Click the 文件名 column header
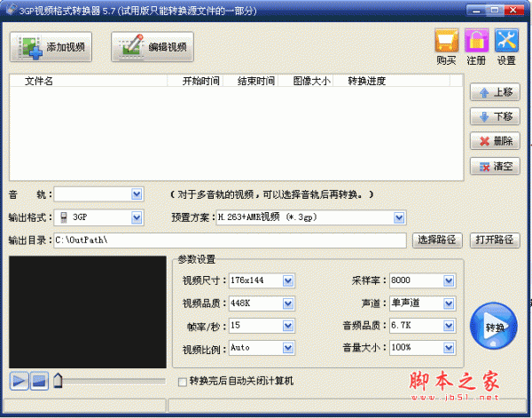532x418 pixels. tap(89, 81)
